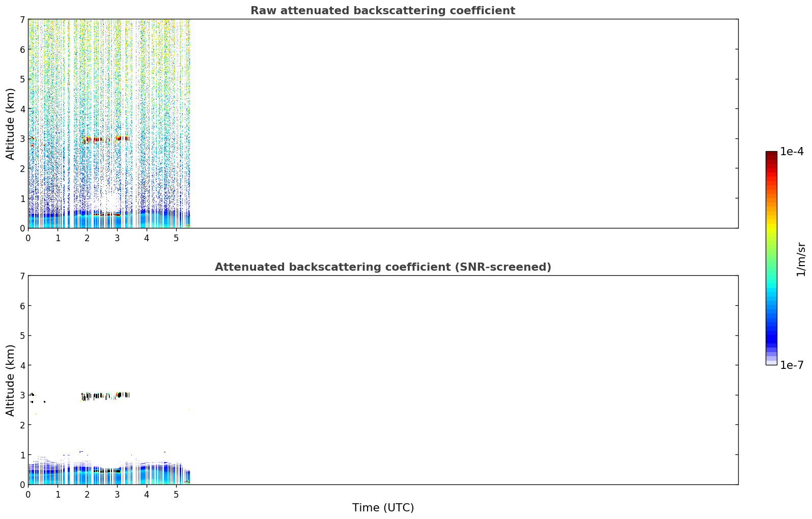Click the top plot Altitude (km) label
Viewport: 812px width, 519px height.
pos(11,124)
